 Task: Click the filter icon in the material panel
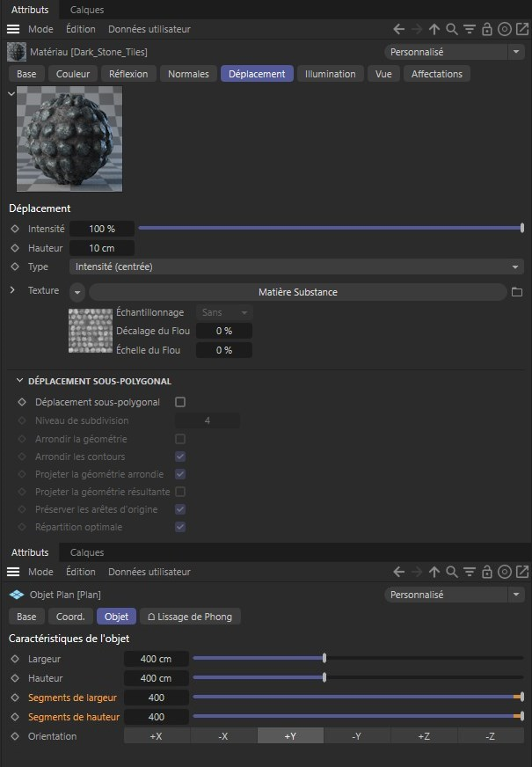coord(469,29)
